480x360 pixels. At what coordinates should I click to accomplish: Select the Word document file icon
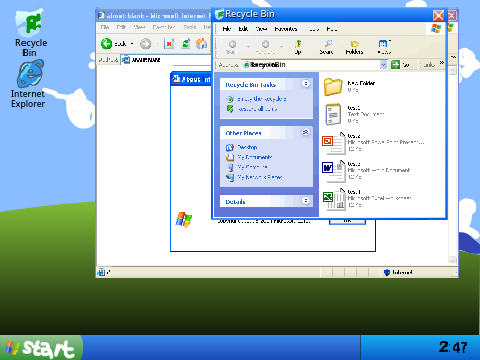pos(333,171)
